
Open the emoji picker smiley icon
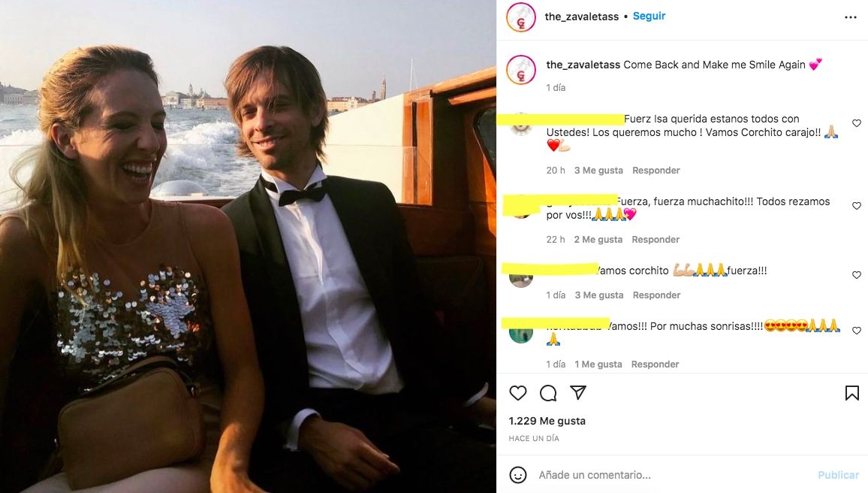pos(518,475)
